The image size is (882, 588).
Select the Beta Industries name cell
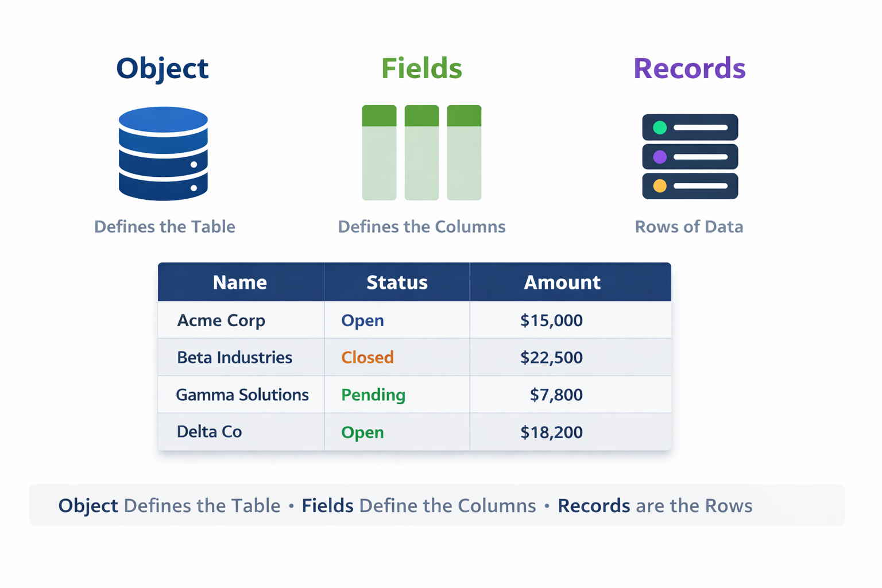pyautogui.click(x=234, y=357)
